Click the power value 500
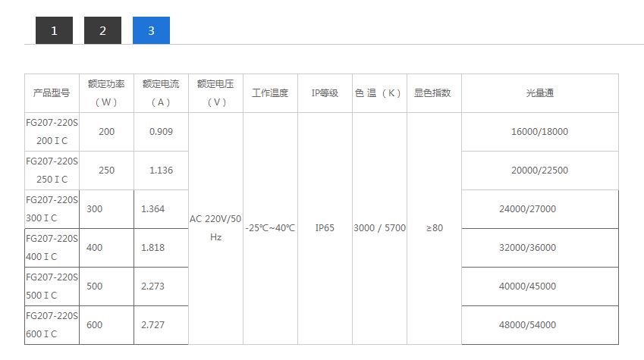This screenshot has height=360, width=644. click(95, 286)
